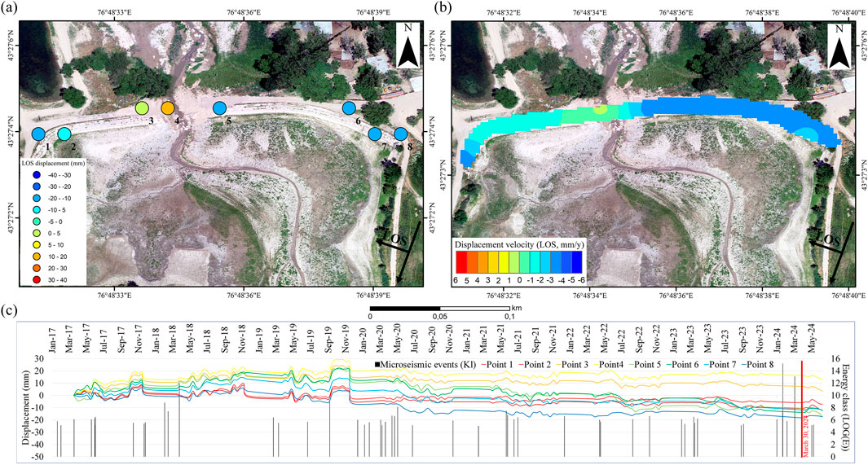Click the 'LOS displacement (mm)' legend title
Image resolution: width=868 pixels, height=465 pixels.
[53, 163]
